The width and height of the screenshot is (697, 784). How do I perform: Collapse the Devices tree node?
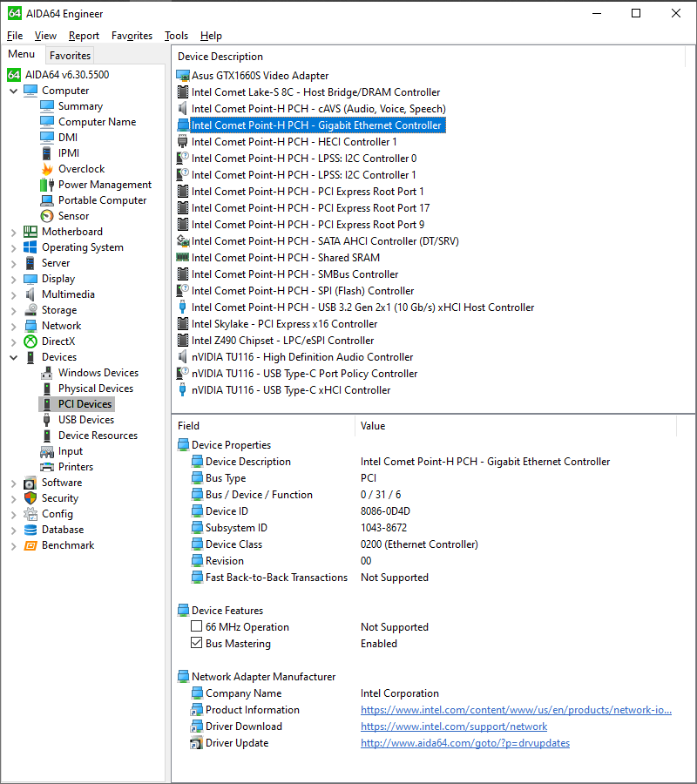(x=13, y=357)
